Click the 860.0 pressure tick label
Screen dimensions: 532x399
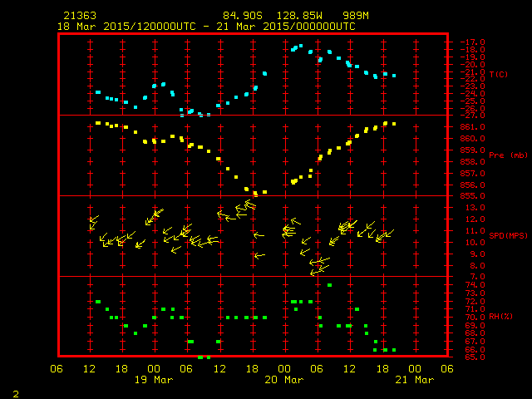473,139
